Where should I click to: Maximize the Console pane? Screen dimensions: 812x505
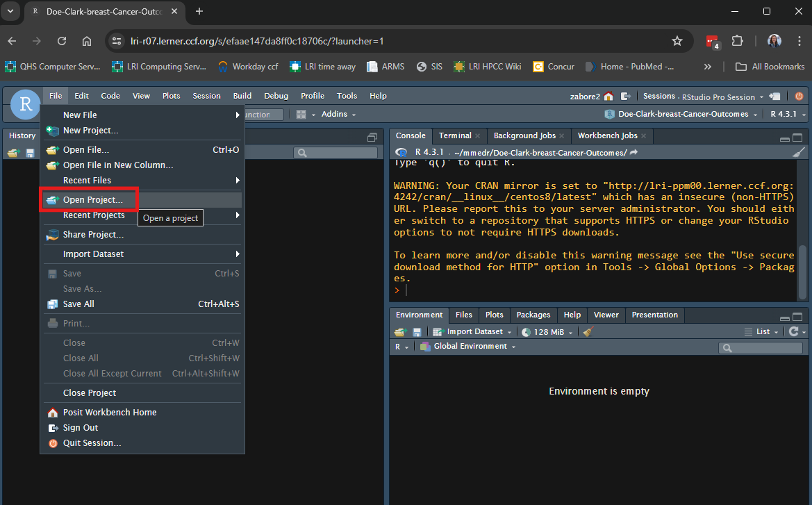pos(797,138)
